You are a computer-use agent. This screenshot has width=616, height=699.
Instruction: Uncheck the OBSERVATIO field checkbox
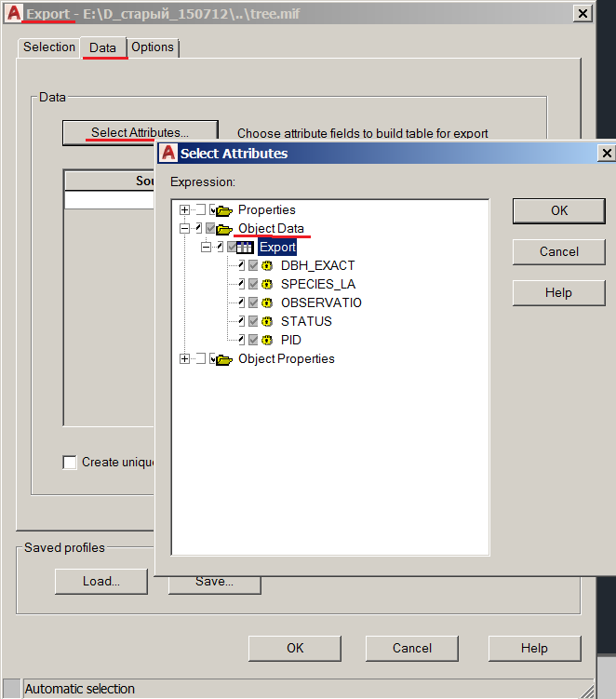pos(253,302)
